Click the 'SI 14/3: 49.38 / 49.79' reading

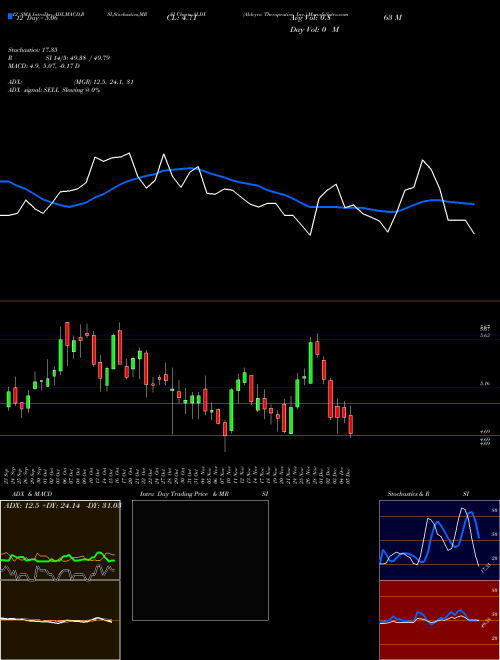click(78, 58)
